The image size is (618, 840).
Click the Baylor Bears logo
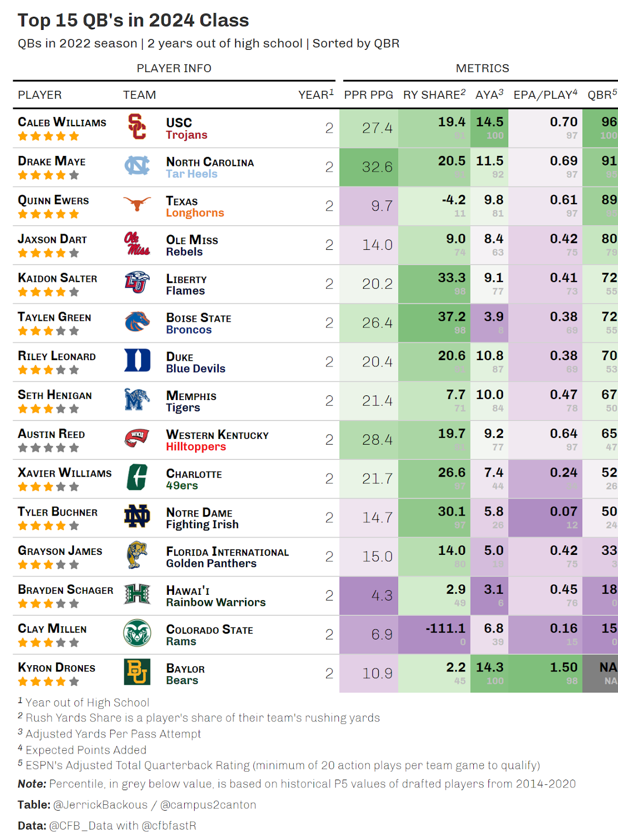(x=137, y=673)
